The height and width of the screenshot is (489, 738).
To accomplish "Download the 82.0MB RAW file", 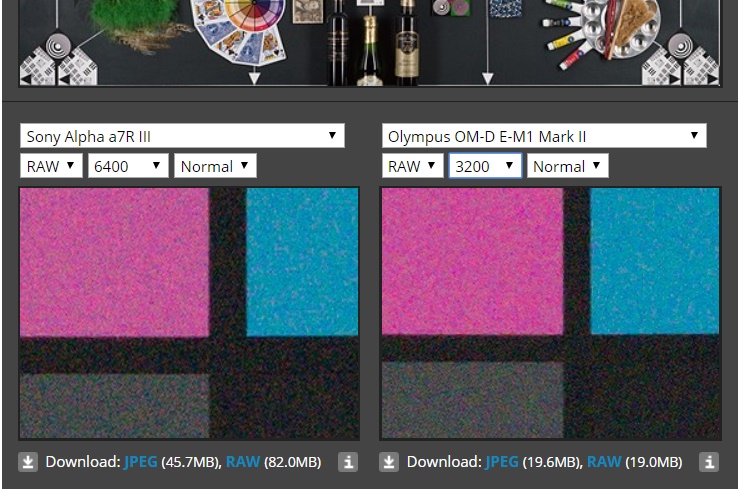I will (x=243, y=462).
